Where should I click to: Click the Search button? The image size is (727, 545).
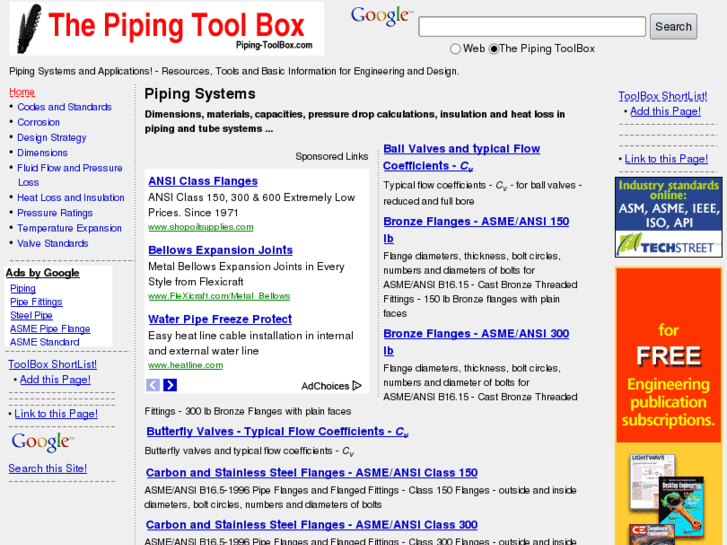tap(673, 26)
